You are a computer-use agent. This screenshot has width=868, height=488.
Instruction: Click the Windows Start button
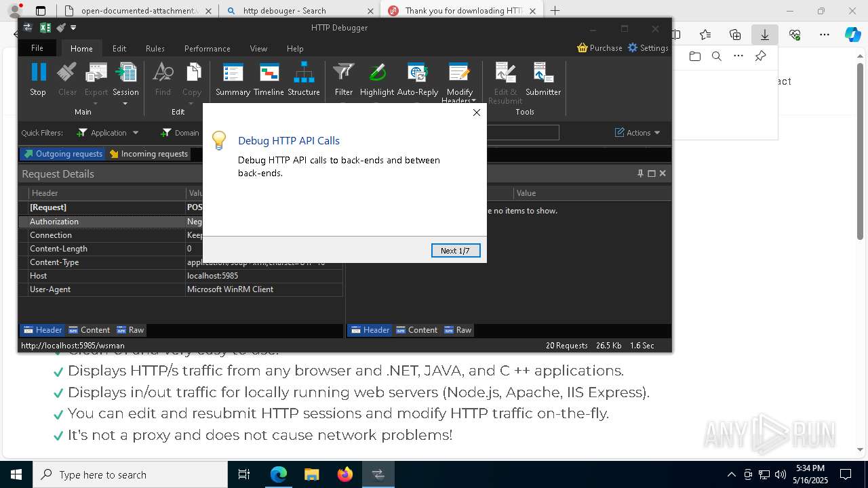pyautogui.click(x=16, y=474)
